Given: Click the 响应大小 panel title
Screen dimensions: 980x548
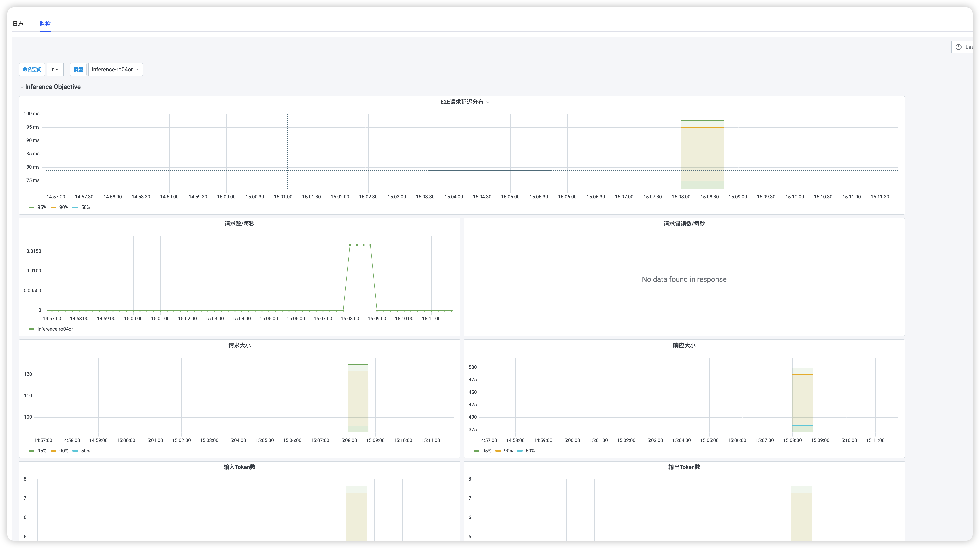Looking at the screenshot, I should tap(684, 345).
